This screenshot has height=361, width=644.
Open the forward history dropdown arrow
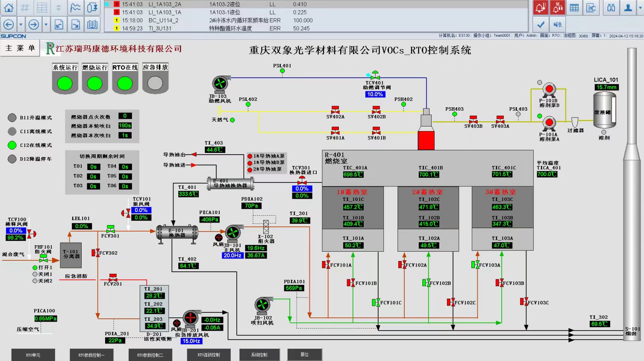[46, 24]
